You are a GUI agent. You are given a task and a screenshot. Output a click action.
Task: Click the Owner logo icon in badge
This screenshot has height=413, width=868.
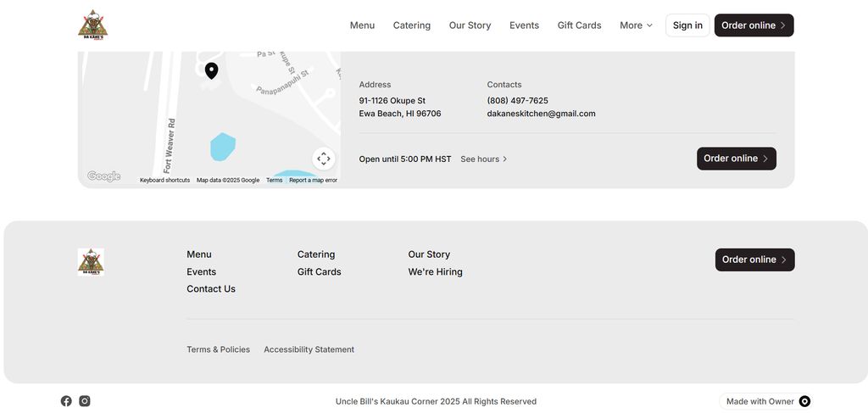[x=804, y=401]
